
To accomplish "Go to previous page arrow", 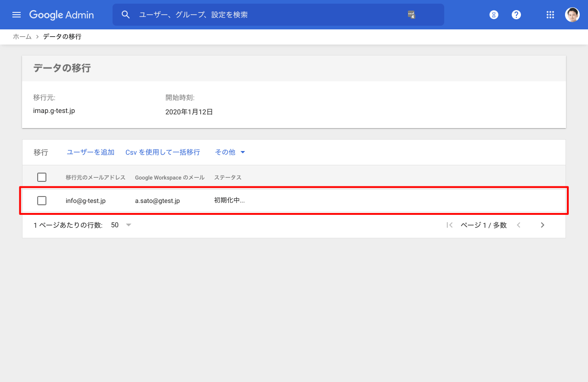I will click(x=519, y=225).
